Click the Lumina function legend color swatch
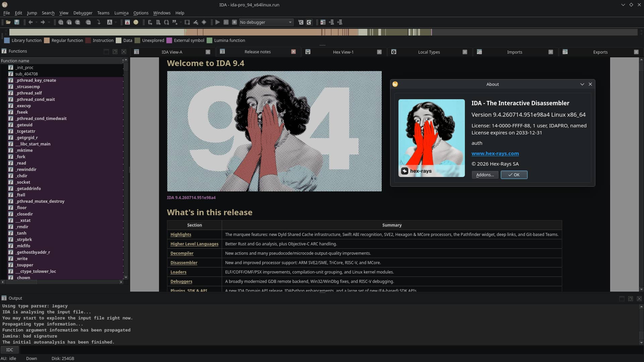644x362 pixels. [210, 40]
